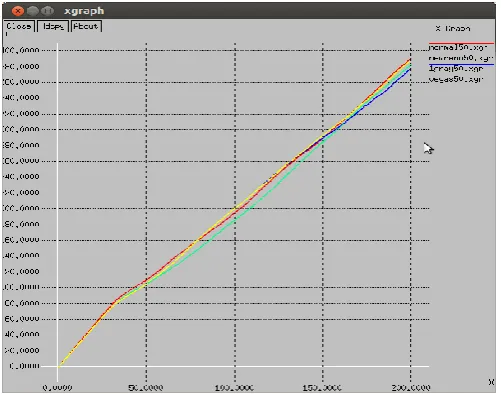501x394 pixels.
Task: Open the About button
Action: (86, 26)
